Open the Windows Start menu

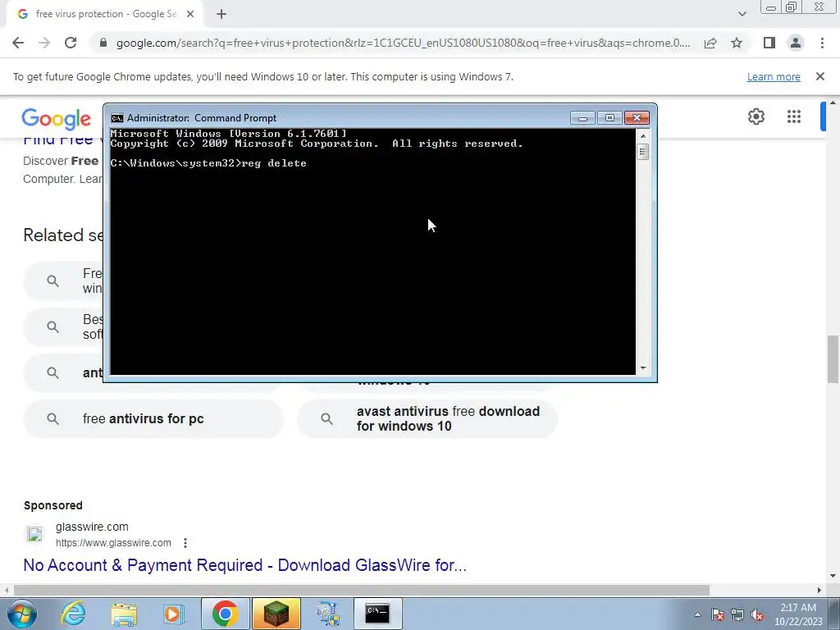point(21,614)
